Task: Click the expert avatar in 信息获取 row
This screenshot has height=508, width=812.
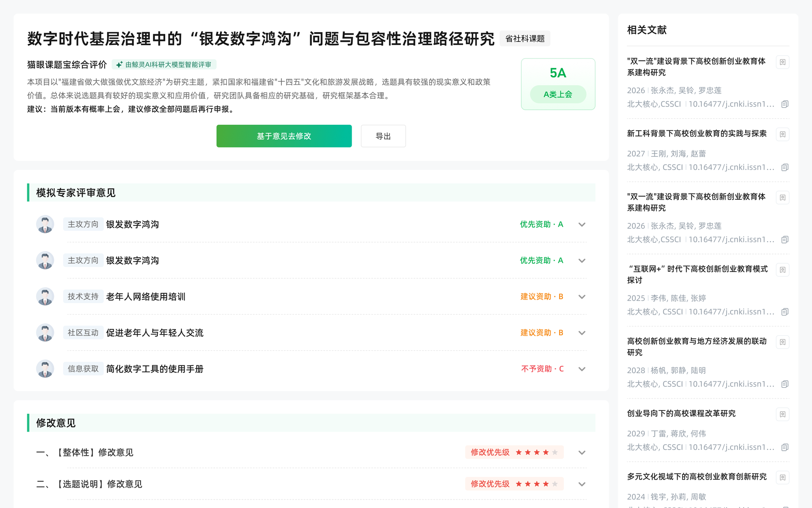Action: point(45,369)
